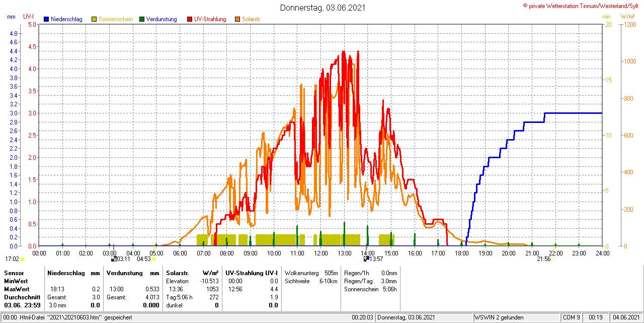Click the green Verdunstung legend swatch
This screenshot has width=644, height=323.
click(142, 19)
